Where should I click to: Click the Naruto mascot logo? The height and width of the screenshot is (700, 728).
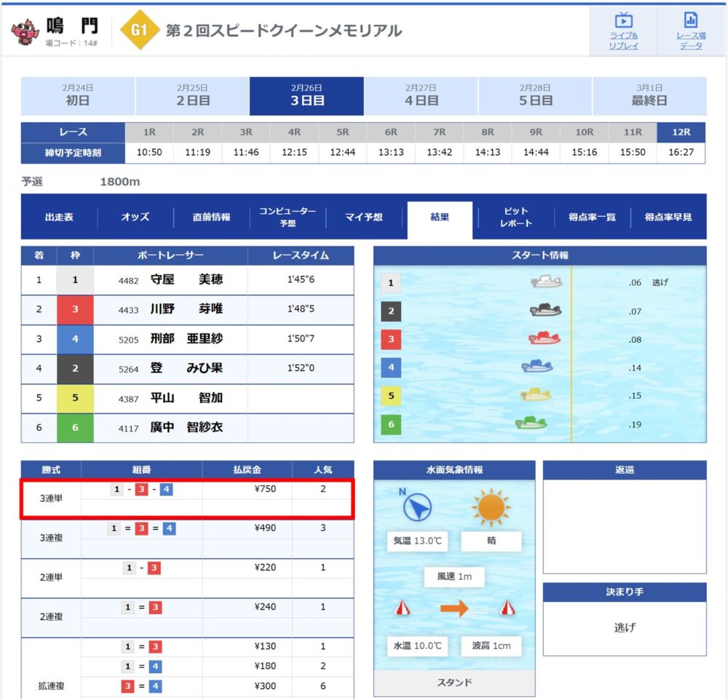tap(25, 31)
